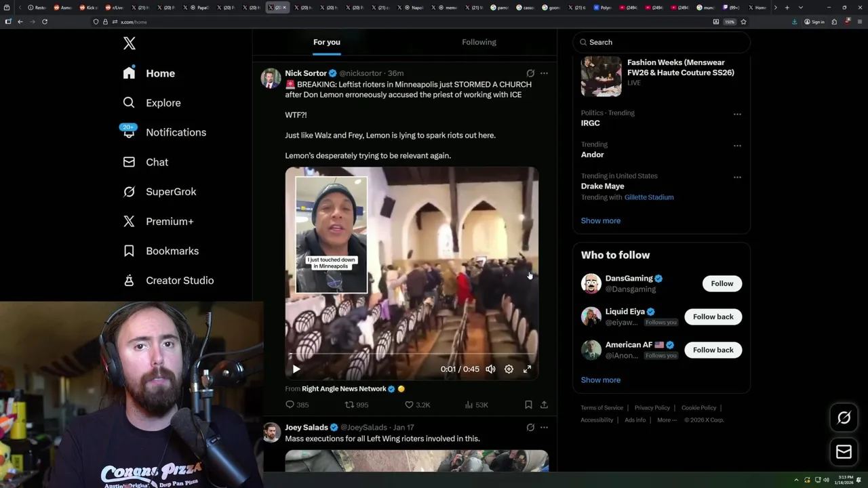Open Joey Salads profile name
The height and width of the screenshot is (488, 868).
(x=307, y=428)
